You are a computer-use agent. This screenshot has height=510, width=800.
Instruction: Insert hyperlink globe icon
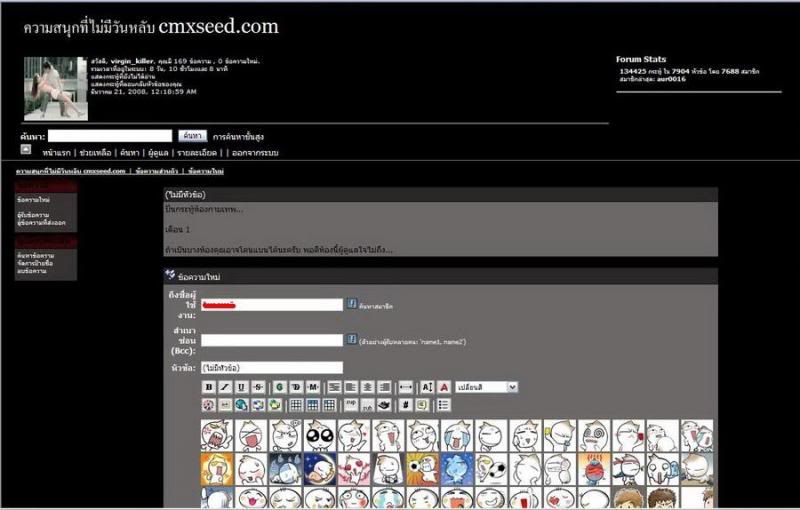tap(241, 405)
